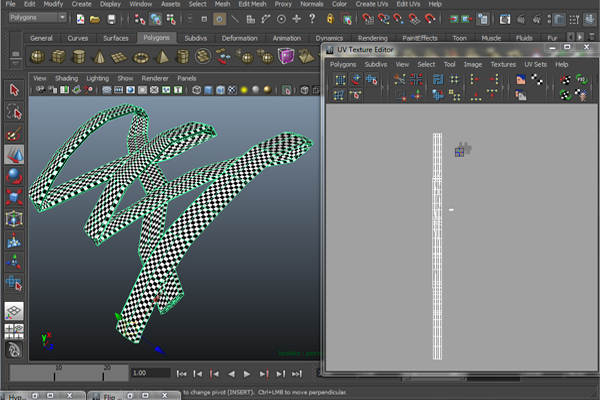Go to start of playback range
Viewport: 600px width, 400px height.
(181, 374)
